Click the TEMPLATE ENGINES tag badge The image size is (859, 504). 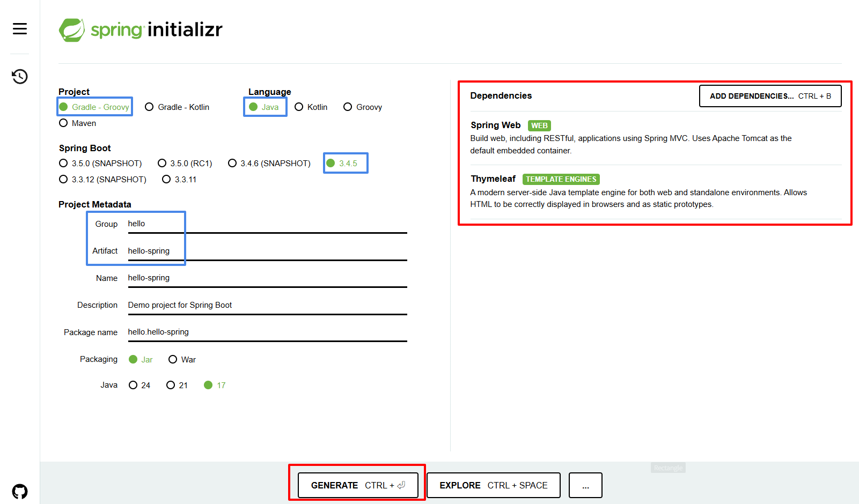[561, 179]
